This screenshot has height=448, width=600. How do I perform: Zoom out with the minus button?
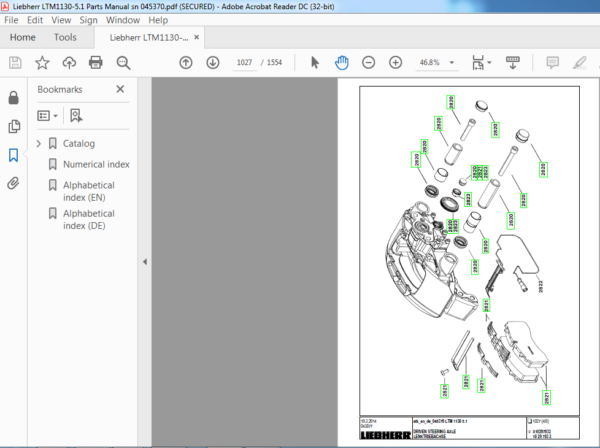point(368,62)
